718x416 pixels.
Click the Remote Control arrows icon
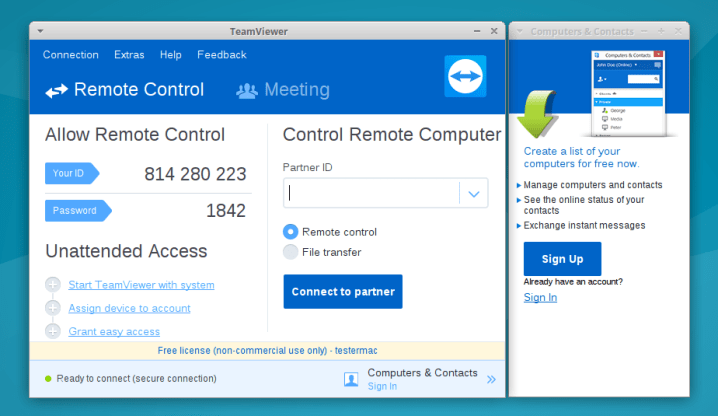pyautogui.click(x=56, y=91)
